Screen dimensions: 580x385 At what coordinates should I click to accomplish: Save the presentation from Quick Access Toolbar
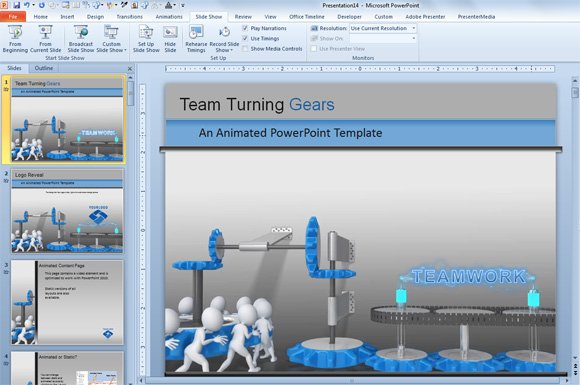click(x=17, y=5)
